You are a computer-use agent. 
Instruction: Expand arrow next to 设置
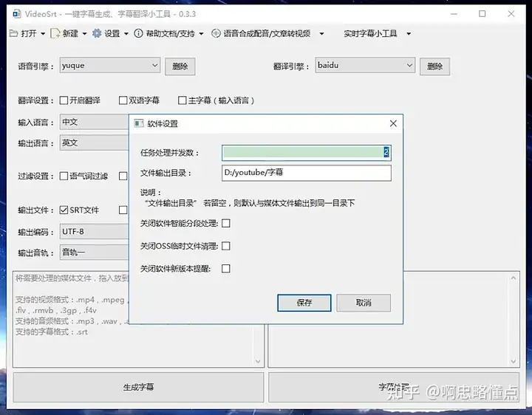pyautogui.click(x=126, y=33)
